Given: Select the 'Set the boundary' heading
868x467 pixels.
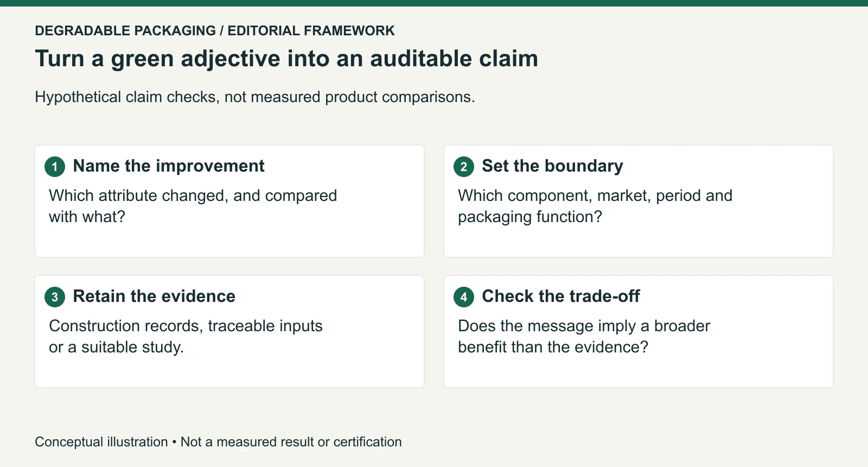Looking at the screenshot, I should coord(552,166).
